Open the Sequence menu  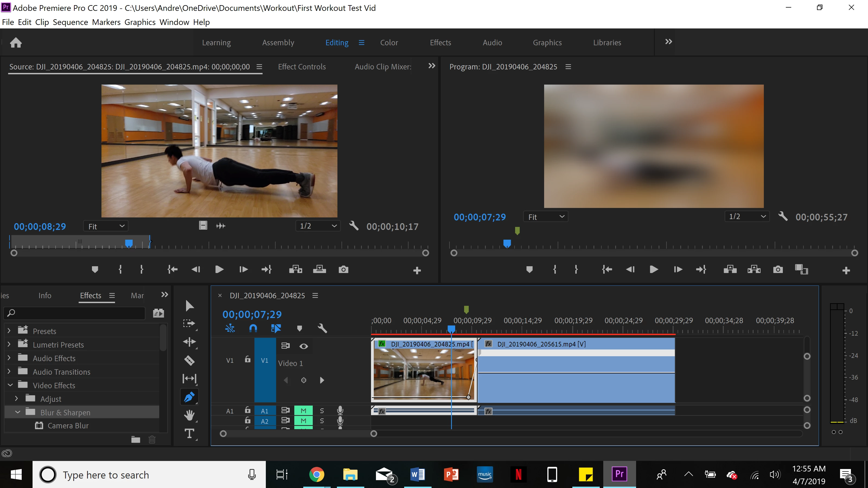coord(70,22)
